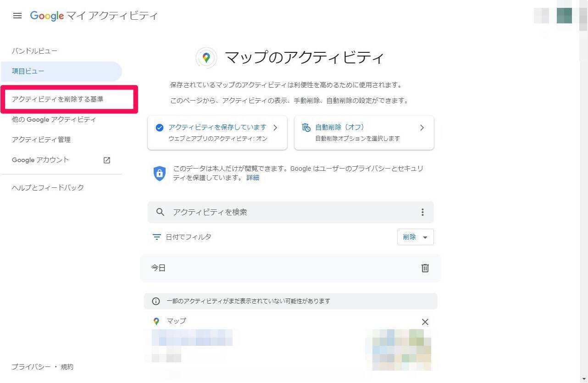Delete today's activity with the trash icon
This screenshot has height=383, width=588.
pos(425,268)
